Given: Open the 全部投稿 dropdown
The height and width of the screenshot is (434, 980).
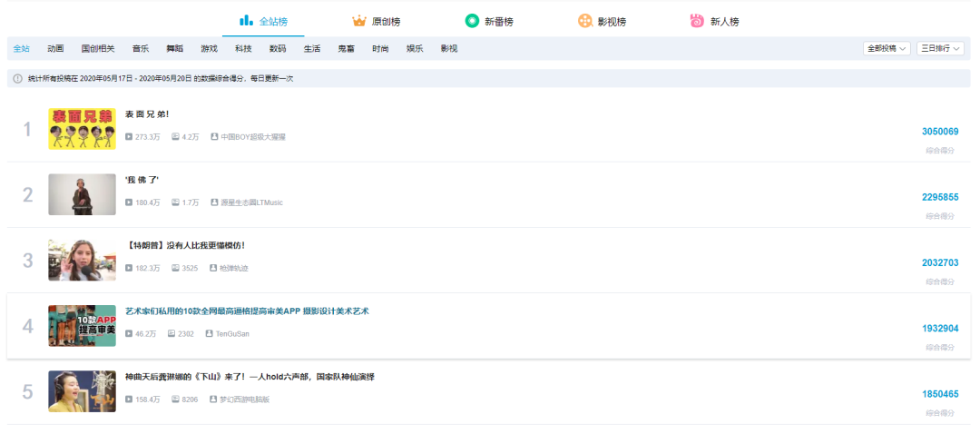Looking at the screenshot, I should pyautogui.click(x=887, y=48).
